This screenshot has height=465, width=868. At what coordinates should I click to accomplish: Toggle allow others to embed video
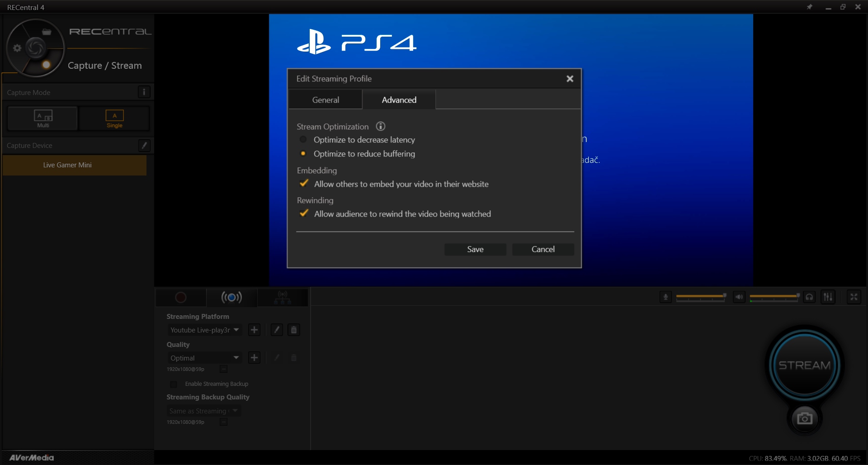coord(304,184)
